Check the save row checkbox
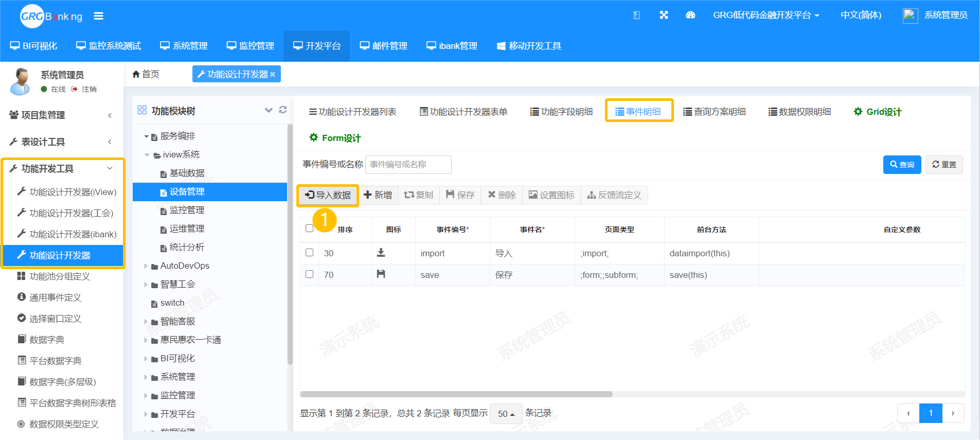980x440 pixels. point(309,274)
